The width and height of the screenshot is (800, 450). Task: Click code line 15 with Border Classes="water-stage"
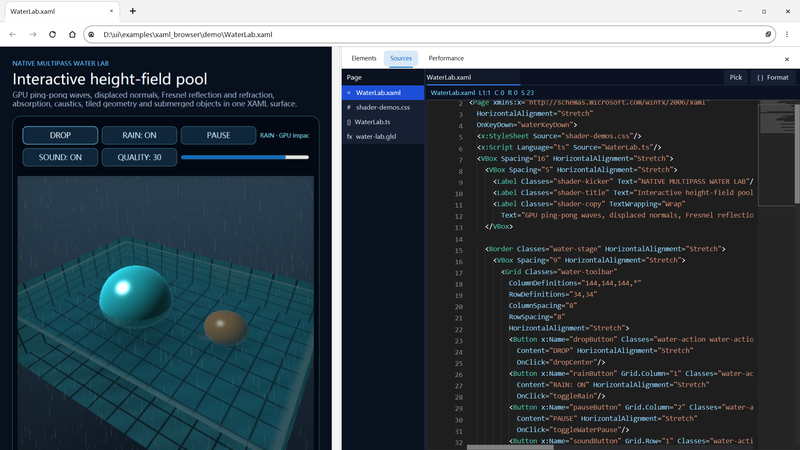[606, 248]
